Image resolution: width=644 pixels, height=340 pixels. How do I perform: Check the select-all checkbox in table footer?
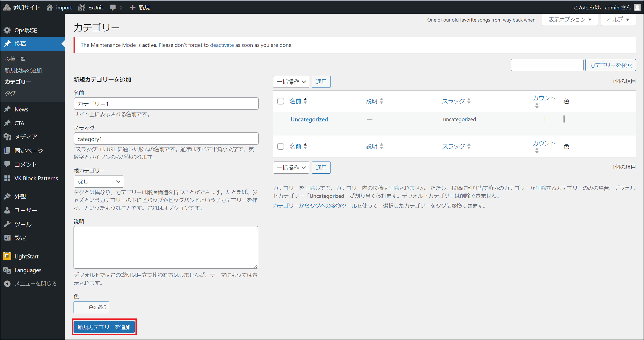(x=281, y=146)
